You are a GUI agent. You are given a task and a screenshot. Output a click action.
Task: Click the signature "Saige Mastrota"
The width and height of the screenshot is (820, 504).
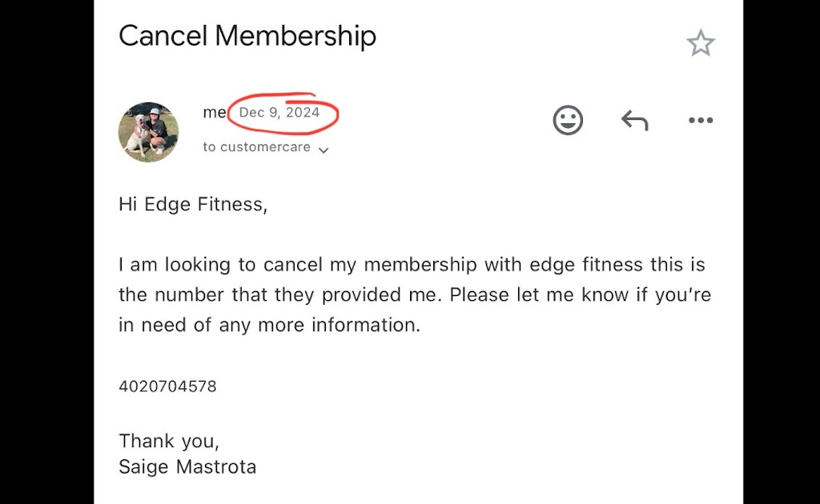point(187,466)
